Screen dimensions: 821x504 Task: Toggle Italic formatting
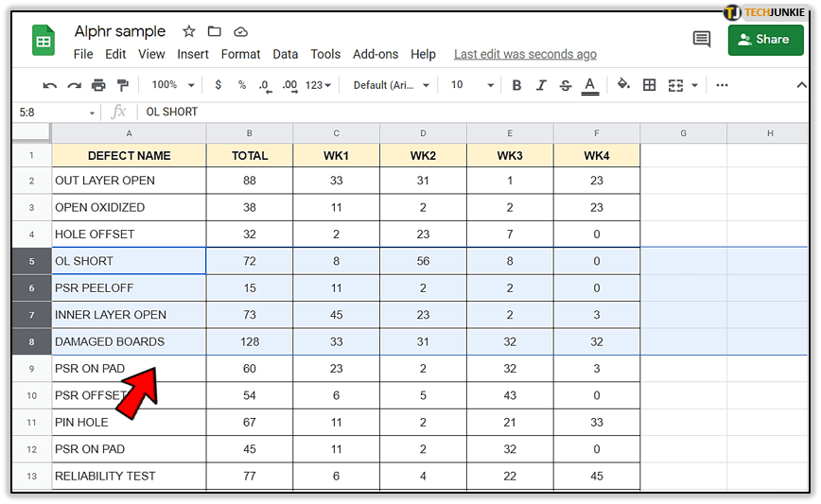[x=541, y=85]
